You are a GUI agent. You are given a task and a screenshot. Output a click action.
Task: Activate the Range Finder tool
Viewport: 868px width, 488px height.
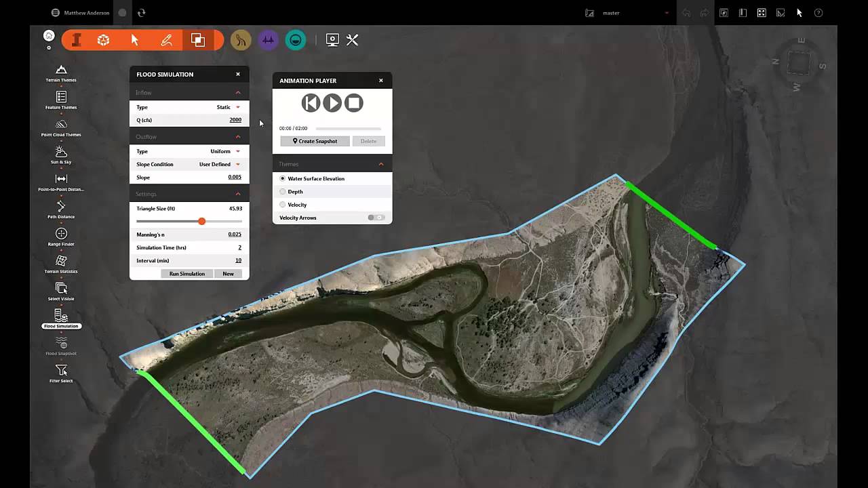pos(61,237)
